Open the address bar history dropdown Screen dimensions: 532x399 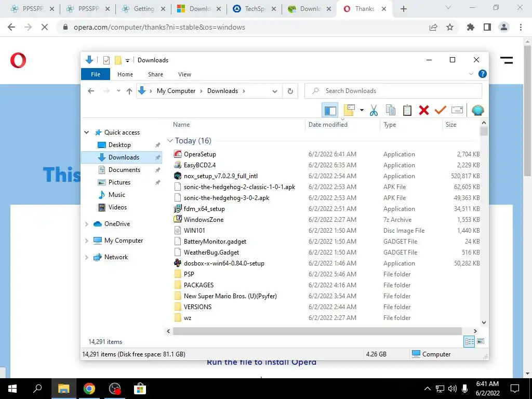tap(275, 91)
